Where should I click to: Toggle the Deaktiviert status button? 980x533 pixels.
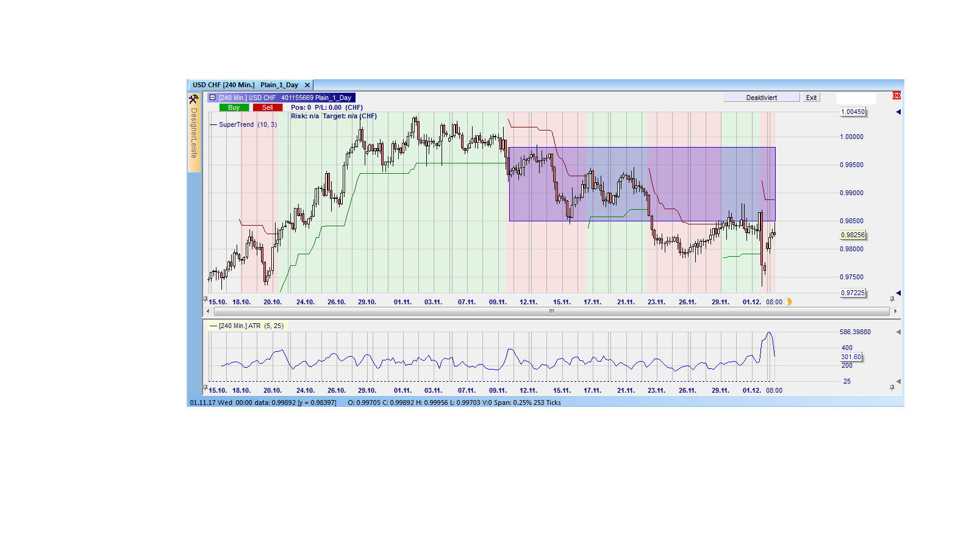(762, 98)
